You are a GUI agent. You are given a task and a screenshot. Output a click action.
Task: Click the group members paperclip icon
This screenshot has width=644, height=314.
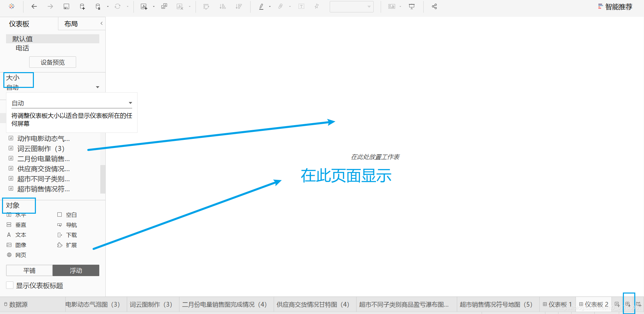tap(280, 6)
